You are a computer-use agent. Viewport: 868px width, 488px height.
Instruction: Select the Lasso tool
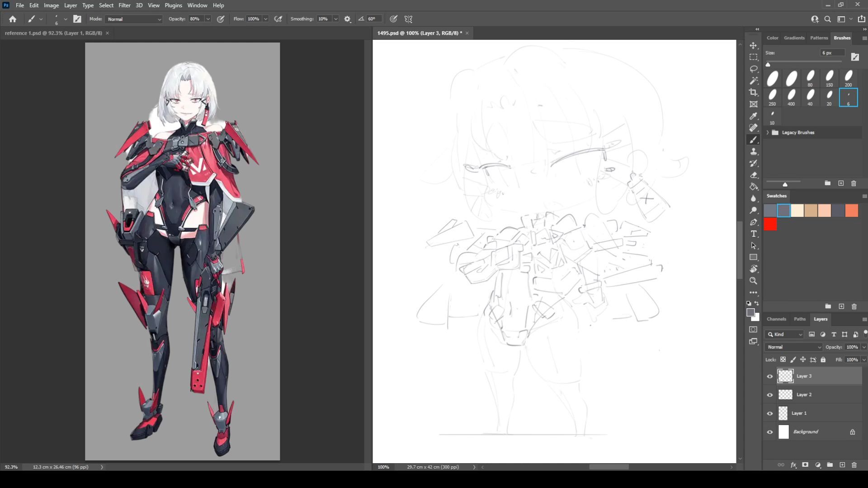[753, 69]
